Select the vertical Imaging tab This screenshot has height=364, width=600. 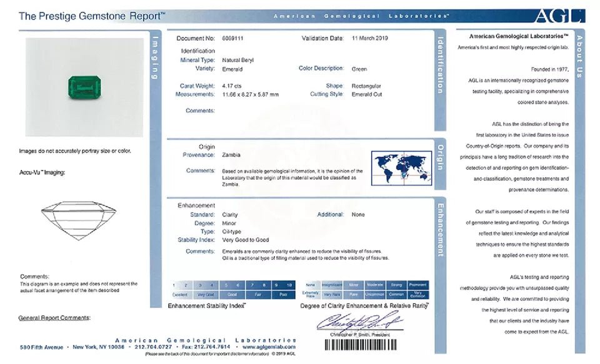click(156, 59)
